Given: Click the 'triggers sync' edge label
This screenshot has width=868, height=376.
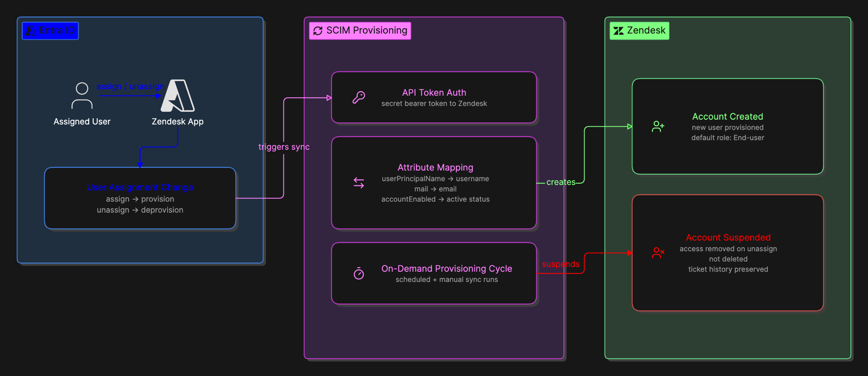Looking at the screenshot, I should pyautogui.click(x=284, y=147).
